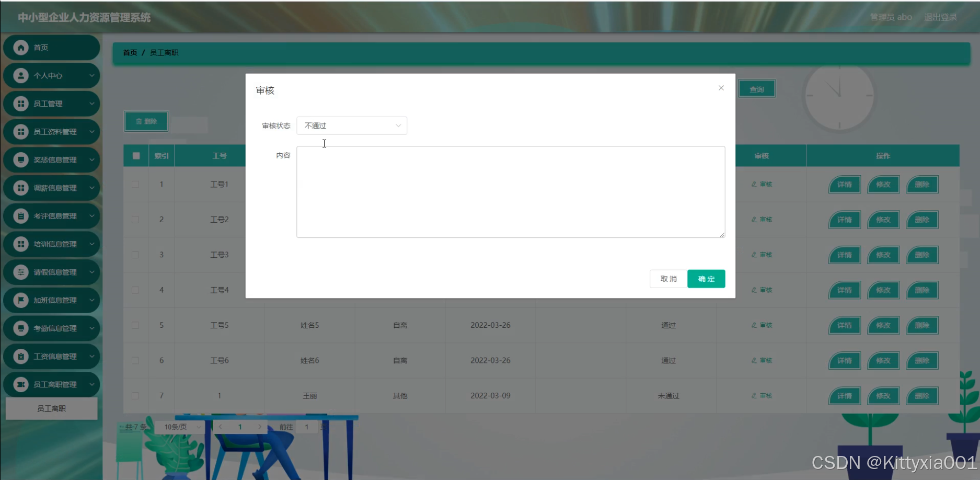Click the 考评信息管理 sidebar icon
This screenshot has height=480, width=980.
click(21, 216)
